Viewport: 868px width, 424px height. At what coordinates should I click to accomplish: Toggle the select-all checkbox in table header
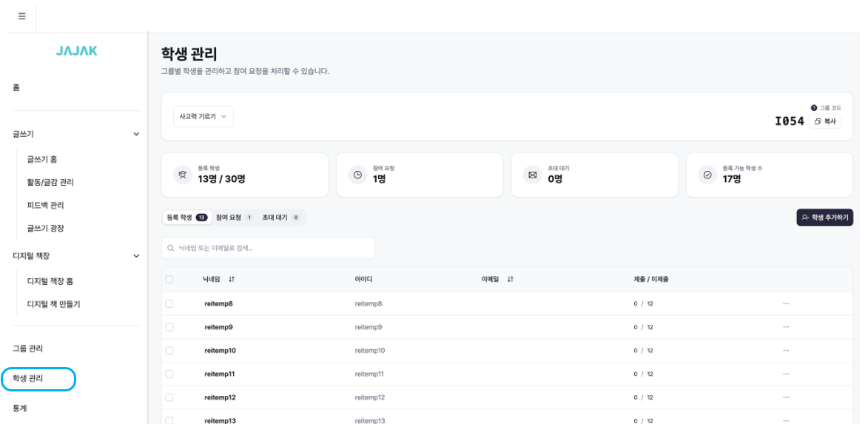(x=169, y=279)
